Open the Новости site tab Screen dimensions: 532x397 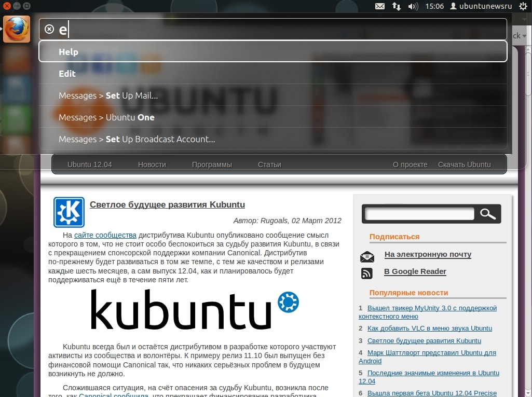click(x=152, y=165)
